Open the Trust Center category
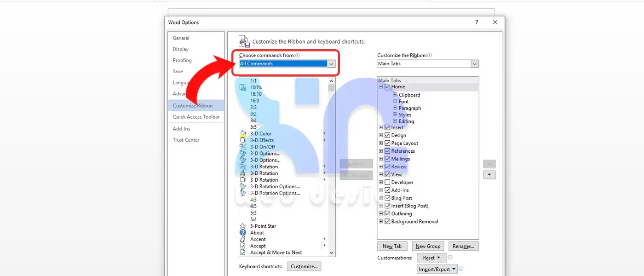 [x=196, y=140]
